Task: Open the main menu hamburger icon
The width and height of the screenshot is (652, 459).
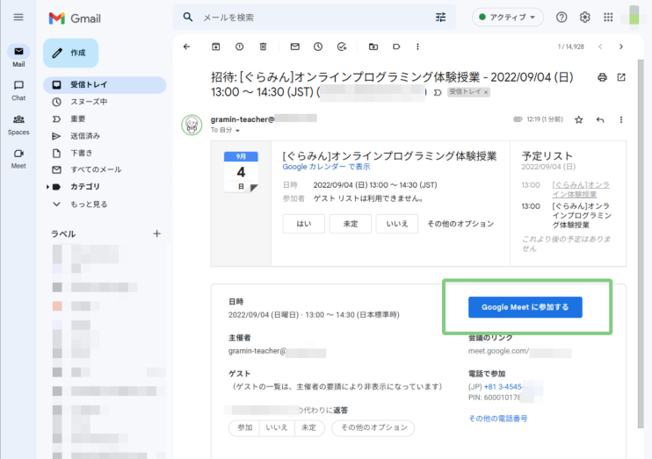Action: click(x=18, y=17)
